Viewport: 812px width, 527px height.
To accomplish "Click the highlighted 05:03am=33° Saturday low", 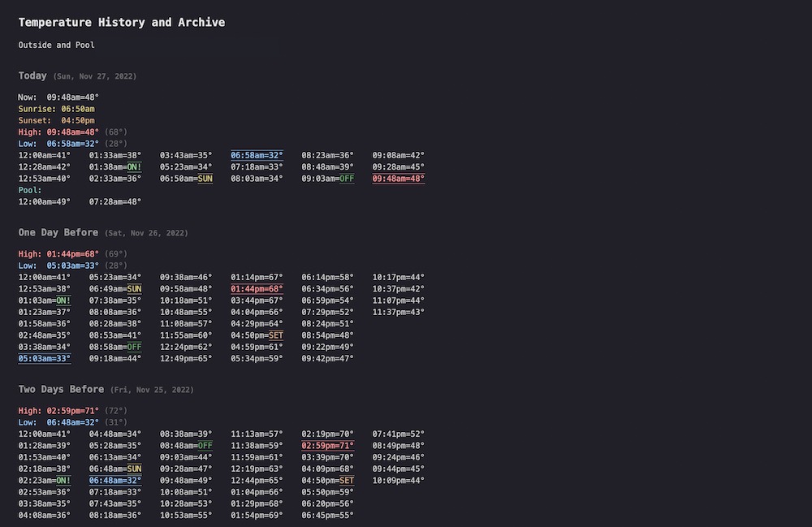I will coord(45,358).
